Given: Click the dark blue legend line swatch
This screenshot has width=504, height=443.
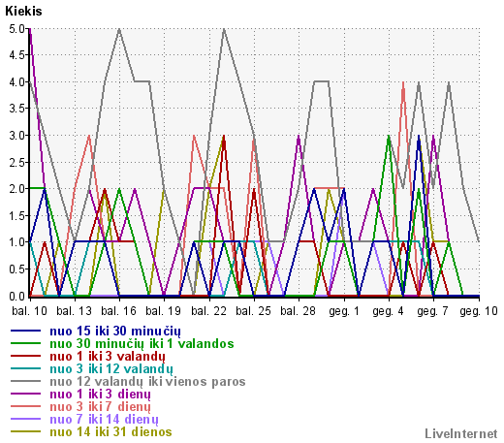Looking at the screenshot, I should [25, 331].
